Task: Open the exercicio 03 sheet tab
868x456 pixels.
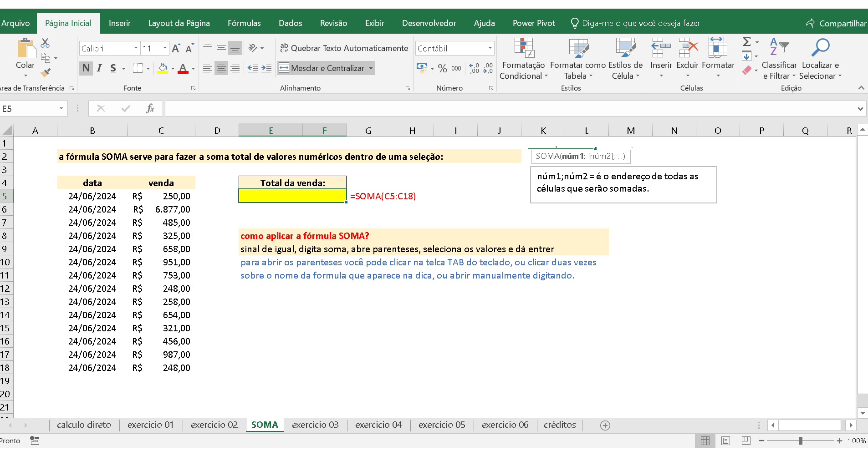Action: coord(315,425)
